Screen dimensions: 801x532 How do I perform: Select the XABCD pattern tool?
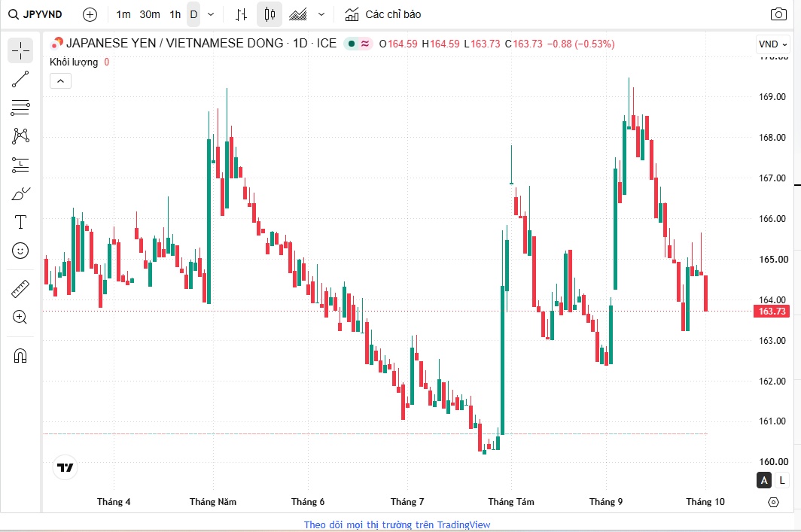[20, 135]
